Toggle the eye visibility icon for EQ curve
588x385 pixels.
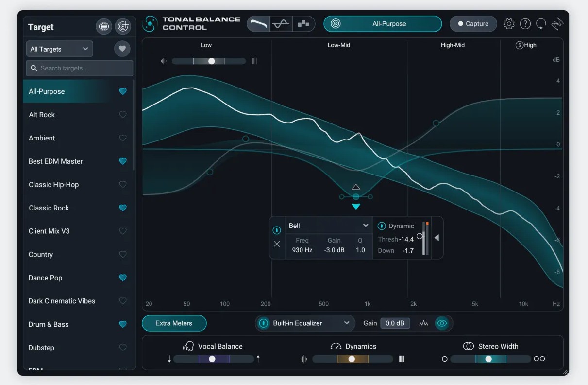(x=441, y=323)
